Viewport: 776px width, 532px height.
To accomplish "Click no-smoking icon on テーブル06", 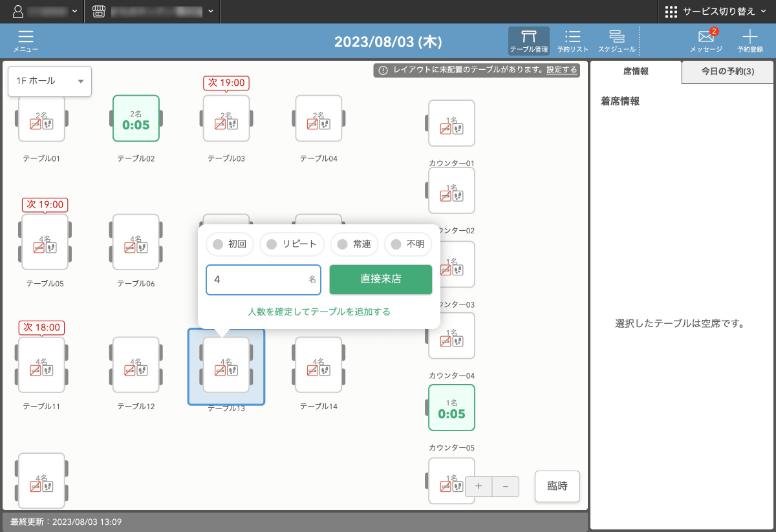I will 129,248.
